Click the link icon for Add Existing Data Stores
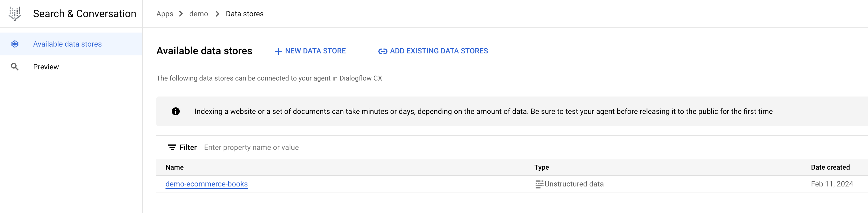Image resolution: width=868 pixels, height=213 pixels. click(x=382, y=51)
